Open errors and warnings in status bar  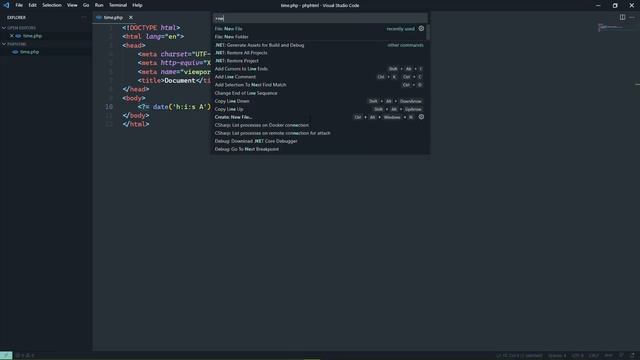click(x=25, y=356)
